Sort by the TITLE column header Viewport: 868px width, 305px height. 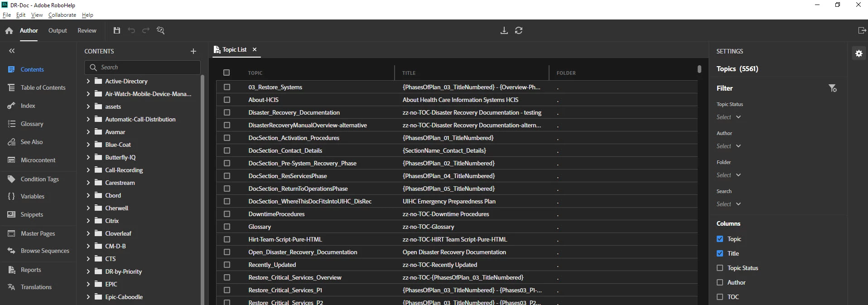click(409, 73)
